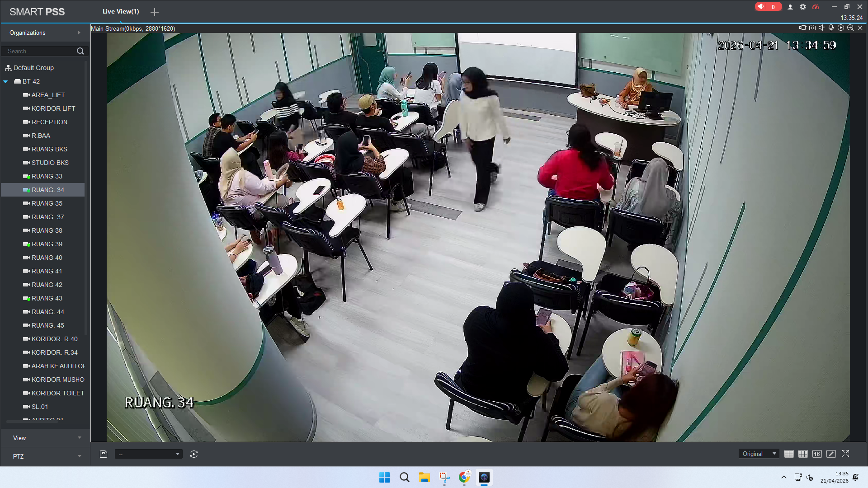Viewport: 868px width, 488px height.
Task: Expand the Organizations panel arrow
Action: [x=79, y=33]
